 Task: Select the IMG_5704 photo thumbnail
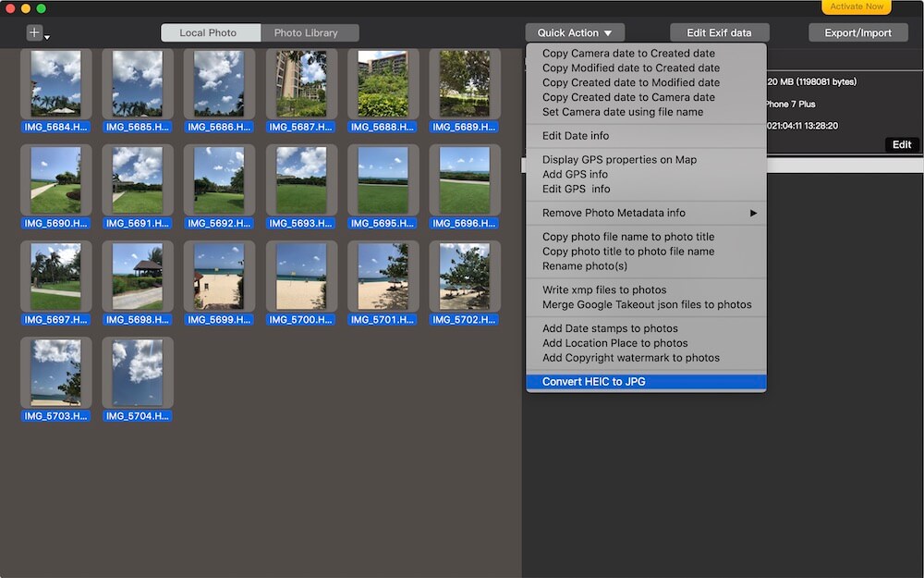click(x=137, y=370)
